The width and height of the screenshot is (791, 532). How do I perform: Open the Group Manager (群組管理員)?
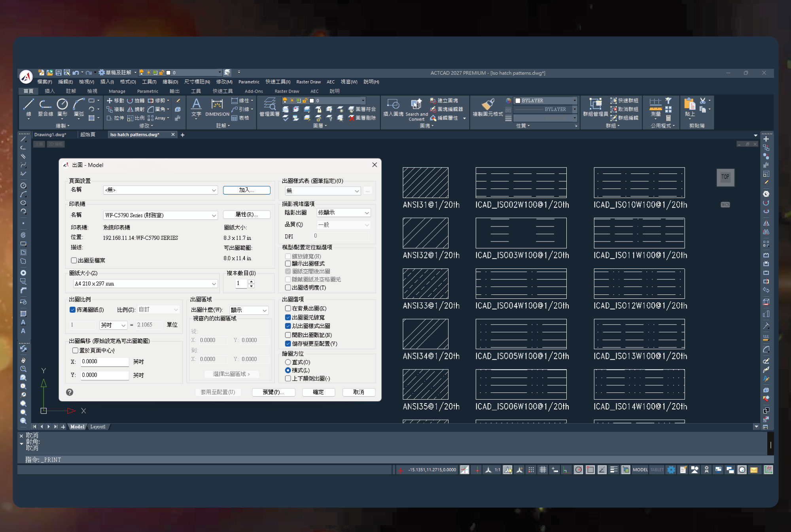[595, 108]
